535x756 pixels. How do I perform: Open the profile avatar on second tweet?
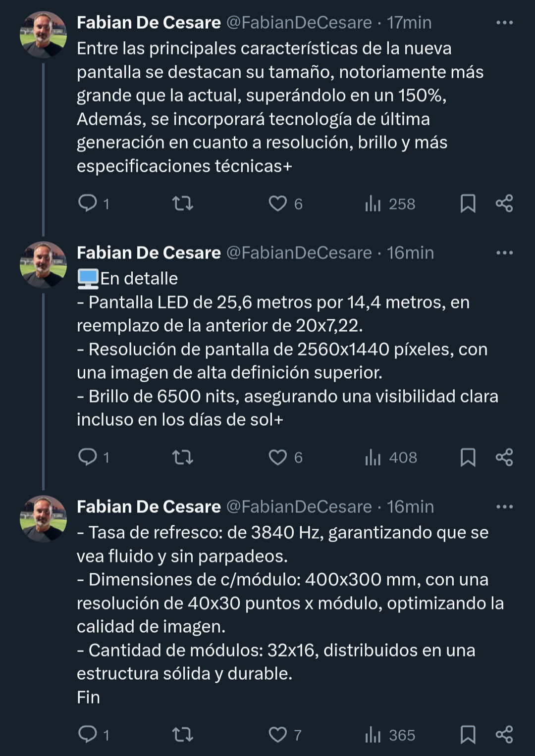point(43,265)
